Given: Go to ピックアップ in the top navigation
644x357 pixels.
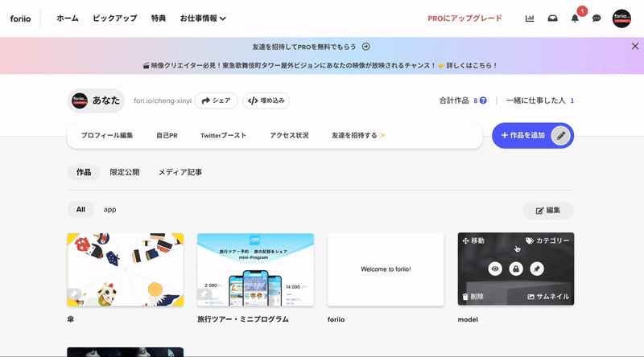Looking at the screenshot, I should [x=114, y=18].
